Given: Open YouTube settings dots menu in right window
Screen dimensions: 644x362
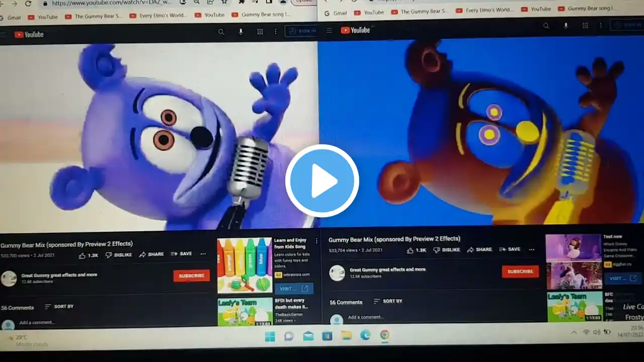Looking at the screenshot, I should pos(600,25).
